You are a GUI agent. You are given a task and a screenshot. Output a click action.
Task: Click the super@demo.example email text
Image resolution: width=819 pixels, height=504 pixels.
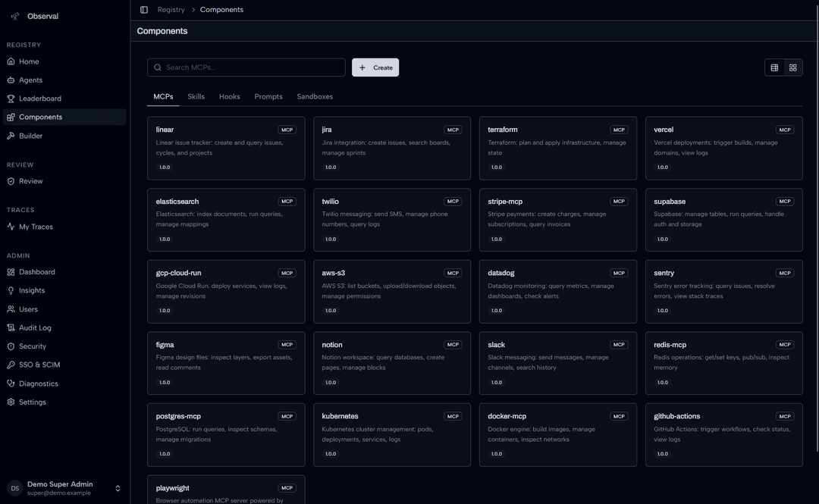tap(59, 493)
